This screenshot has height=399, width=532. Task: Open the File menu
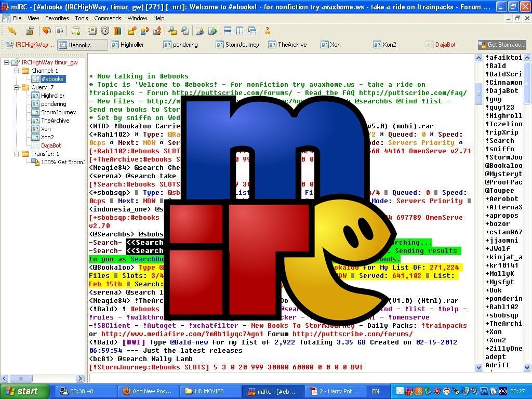click(17, 18)
